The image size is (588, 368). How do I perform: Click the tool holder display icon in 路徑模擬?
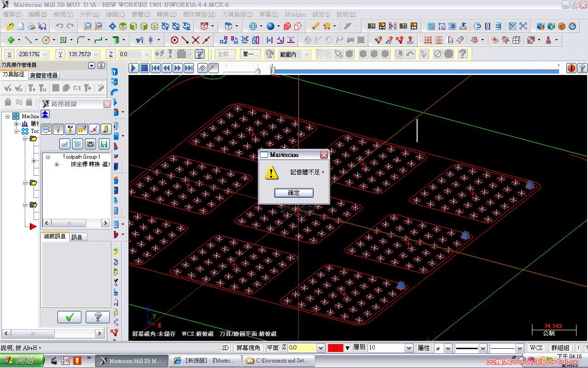(70, 129)
